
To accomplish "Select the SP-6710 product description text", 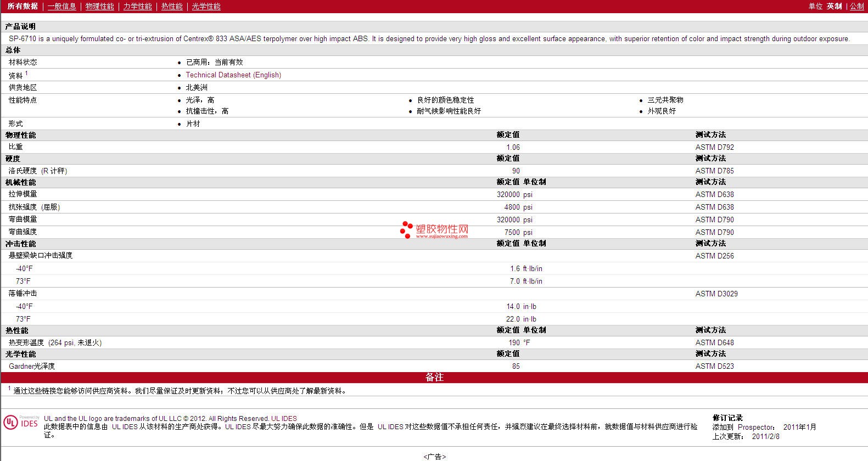I will [x=429, y=39].
